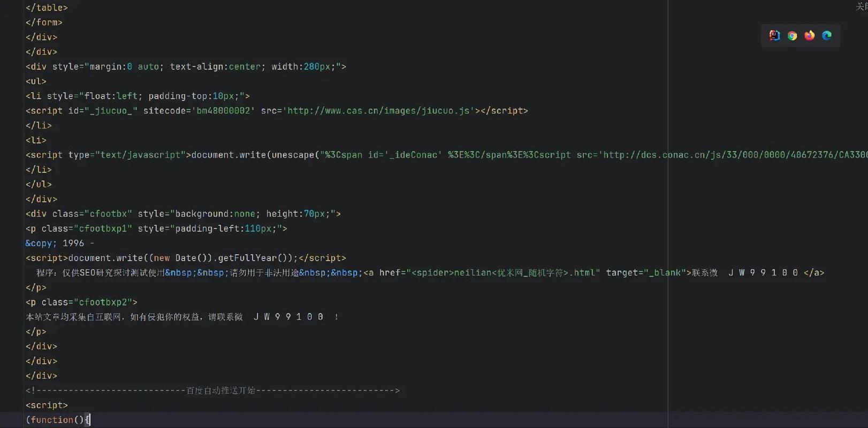Click the target="_blank" attribute
This screenshot has height=428, width=868.
(x=646, y=273)
